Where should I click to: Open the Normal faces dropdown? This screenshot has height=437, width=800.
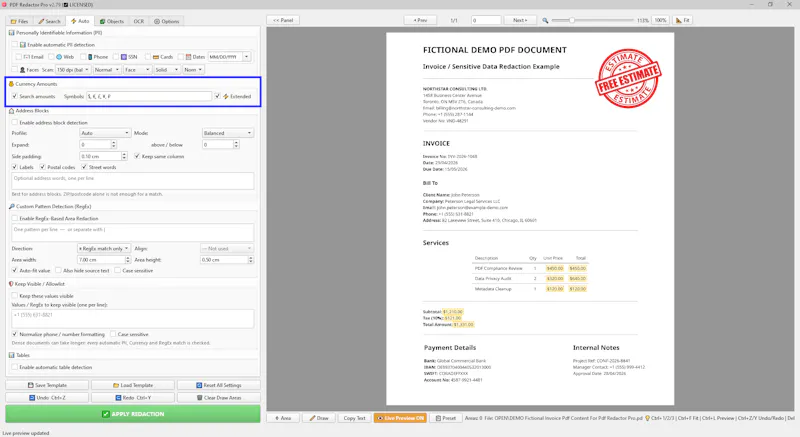click(107, 69)
